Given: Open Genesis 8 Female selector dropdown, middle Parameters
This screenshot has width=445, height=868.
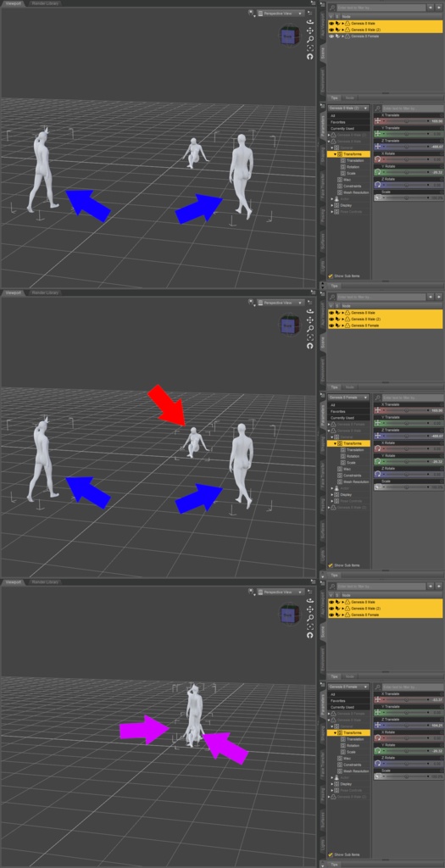Looking at the screenshot, I should 348,398.
